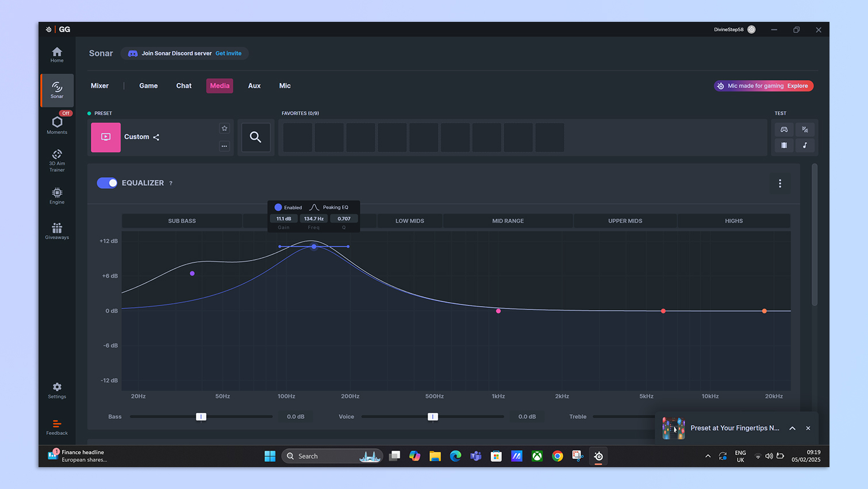Play the music note test sound
The height and width of the screenshot is (489, 868).
coord(805,146)
